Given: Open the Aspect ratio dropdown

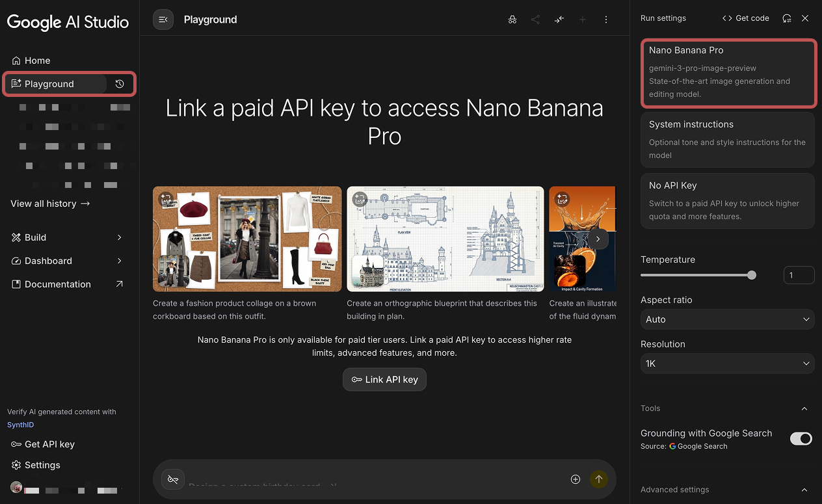Looking at the screenshot, I should [x=727, y=319].
